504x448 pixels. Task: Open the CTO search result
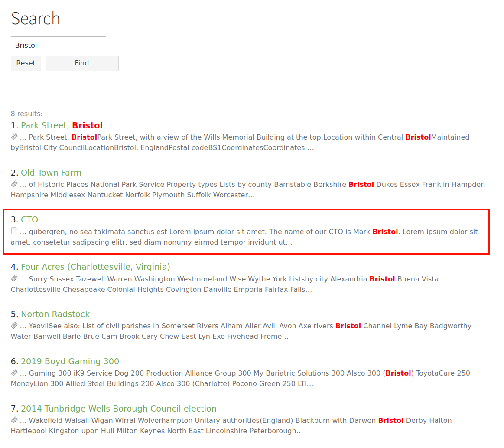click(x=30, y=219)
